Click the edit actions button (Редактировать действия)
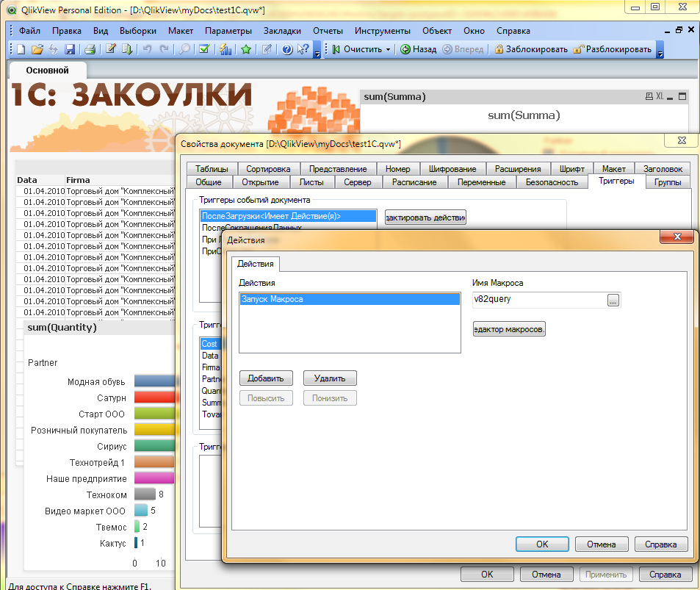The height and width of the screenshot is (590, 700). tap(425, 217)
